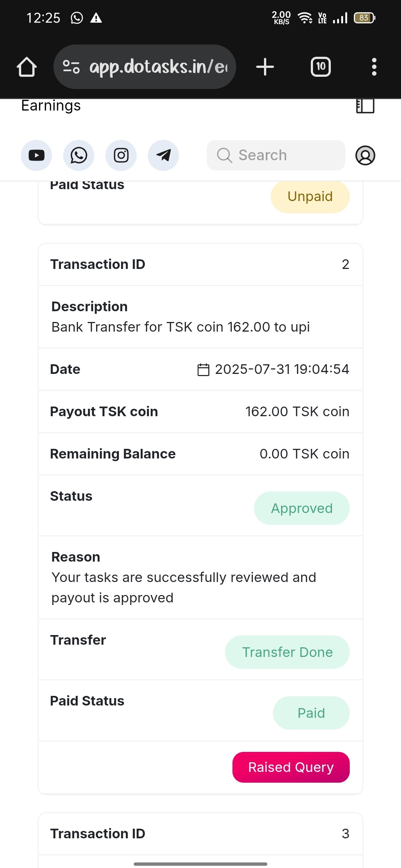Select the Transaction ID 3 row
The width and height of the screenshot is (401, 868).
[200, 834]
